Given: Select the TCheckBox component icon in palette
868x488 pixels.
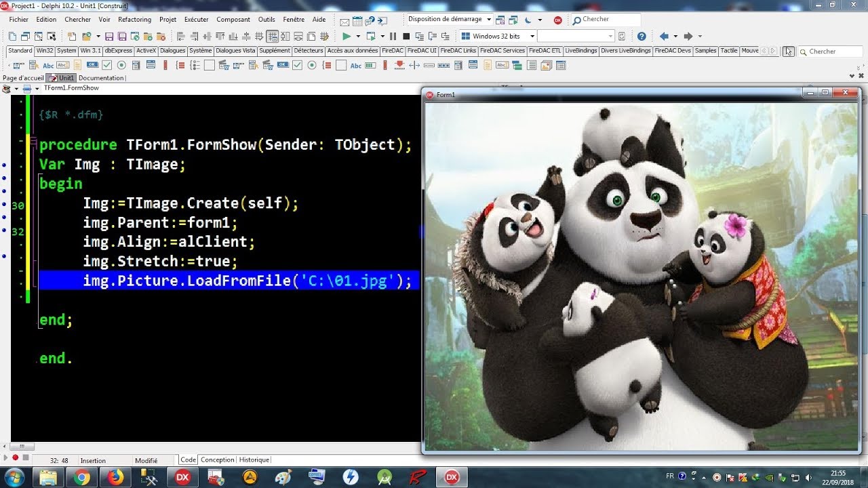Looking at the screenshot, I should point(106,65).
